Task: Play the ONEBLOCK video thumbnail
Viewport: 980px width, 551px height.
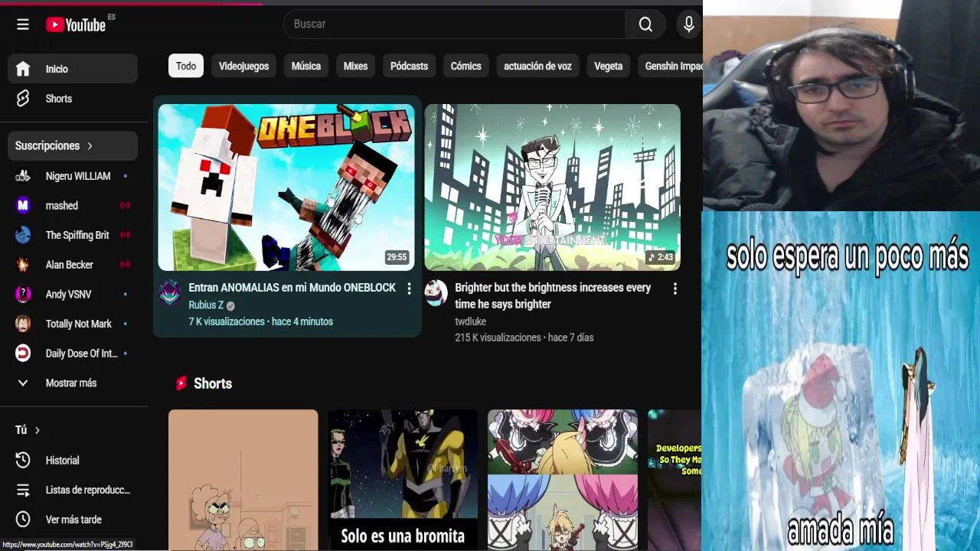Action: (286, 187)
